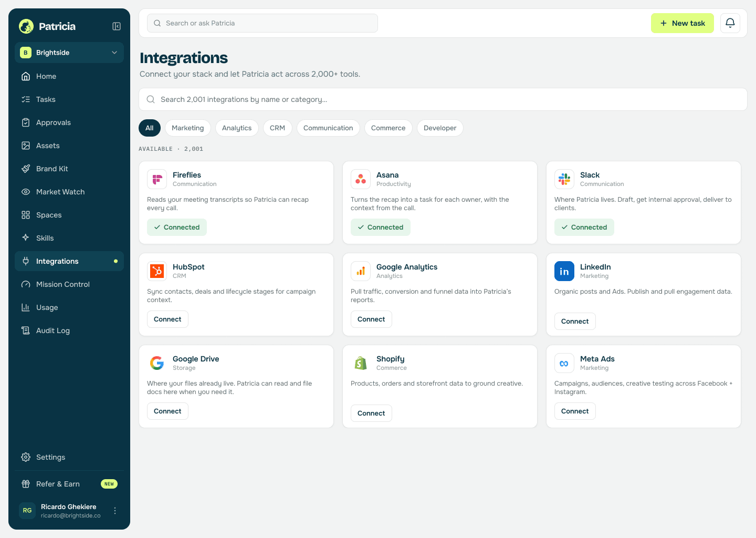756x538 pixels.
Task: Click the Integrations page heading
Action: pyautogui.click(x=184, y=58)
